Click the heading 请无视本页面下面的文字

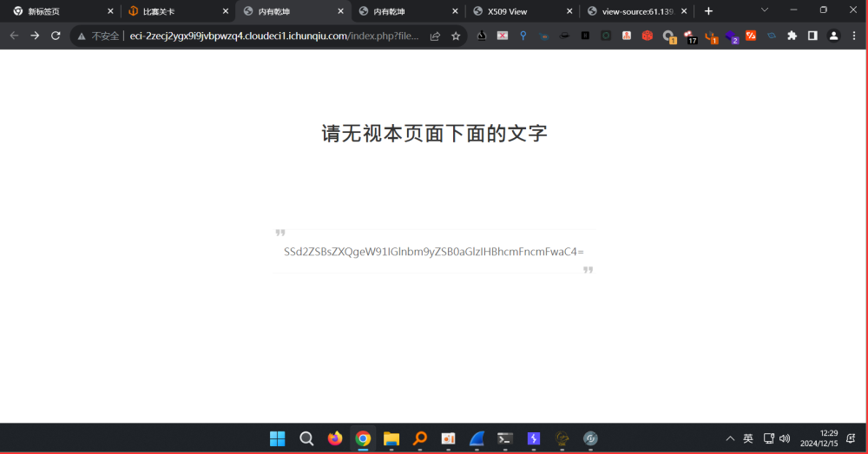coord(434,134)
